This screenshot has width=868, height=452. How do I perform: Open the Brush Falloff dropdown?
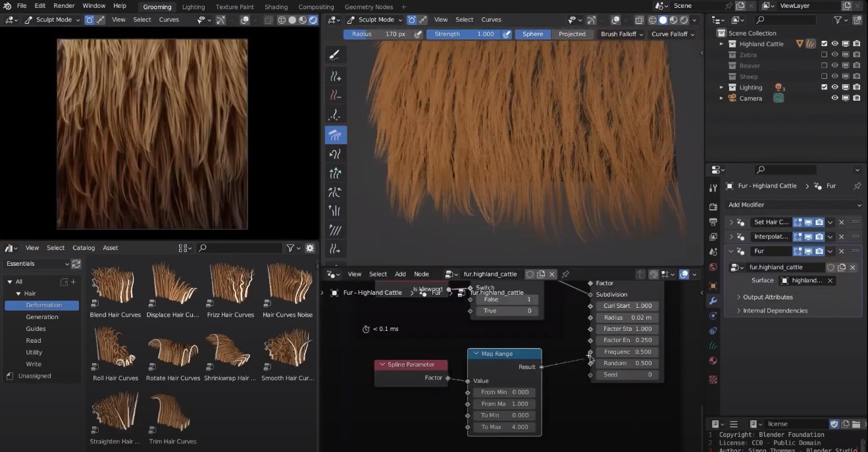tap(621, 34)
